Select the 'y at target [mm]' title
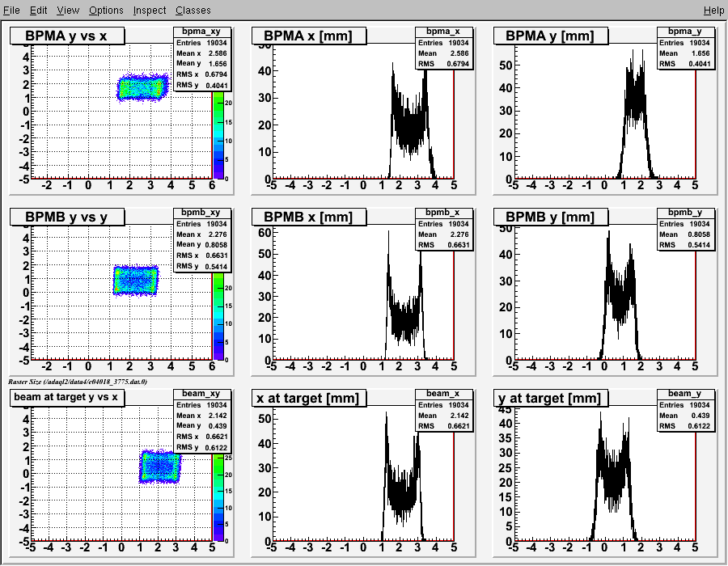The width and height of the screenshot is (728, 566). [x=550, y=398]
